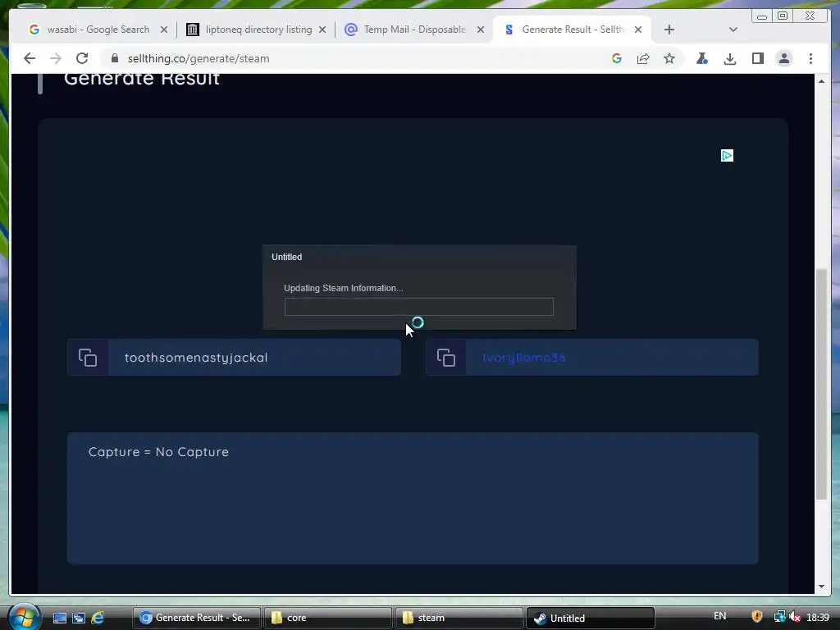Select the Generate Result - Sellthing tab

572,30
